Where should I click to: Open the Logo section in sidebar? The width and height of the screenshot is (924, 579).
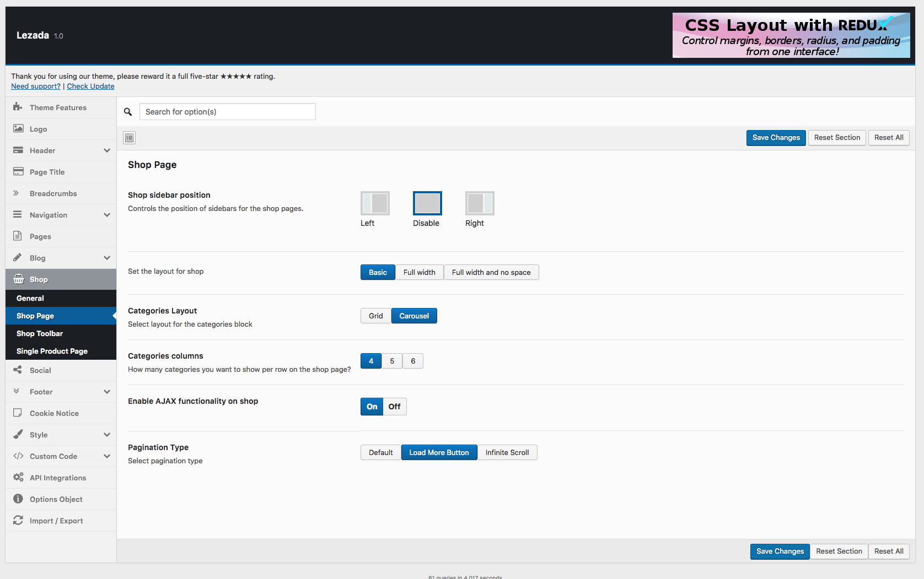(x=38, y=129)
